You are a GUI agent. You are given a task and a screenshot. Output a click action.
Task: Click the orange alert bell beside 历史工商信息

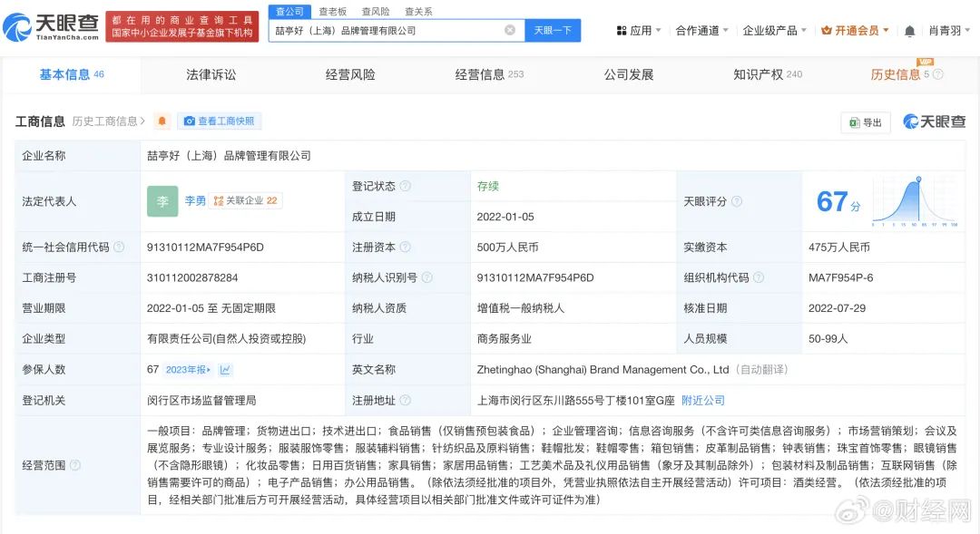[x=162, y=121]
